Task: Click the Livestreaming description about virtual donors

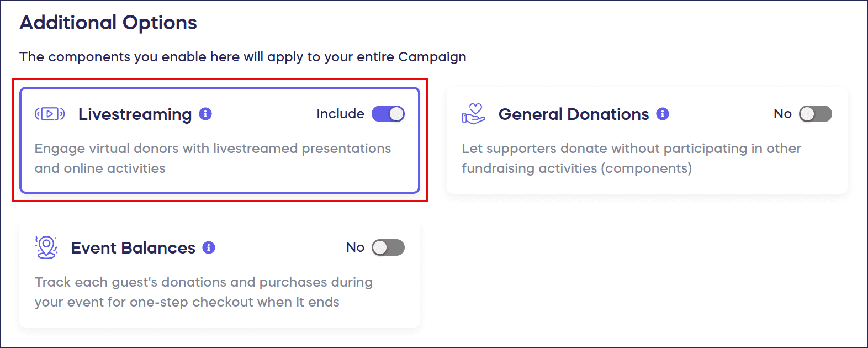Action: click(213, 159)
